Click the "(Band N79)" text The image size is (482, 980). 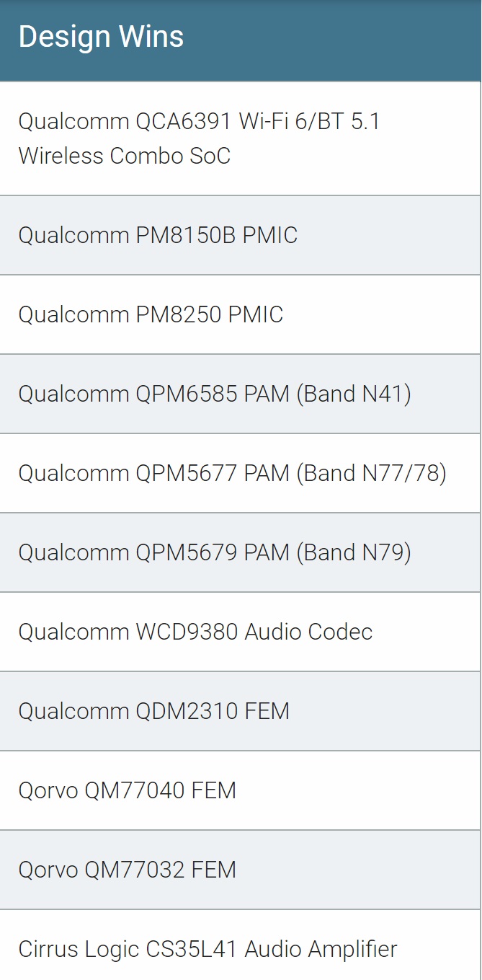354,552
